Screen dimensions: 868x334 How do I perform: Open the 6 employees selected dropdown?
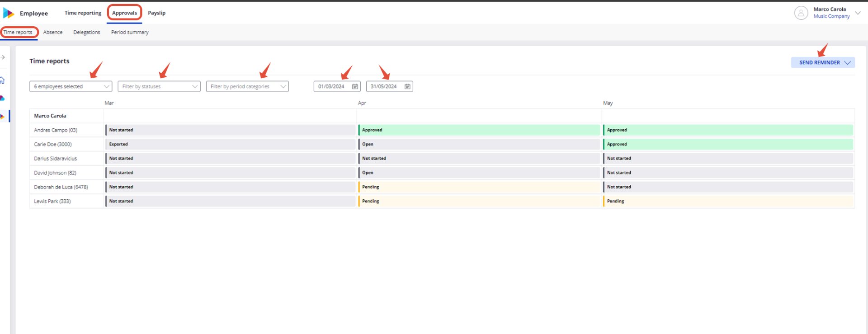click(71, 86)
